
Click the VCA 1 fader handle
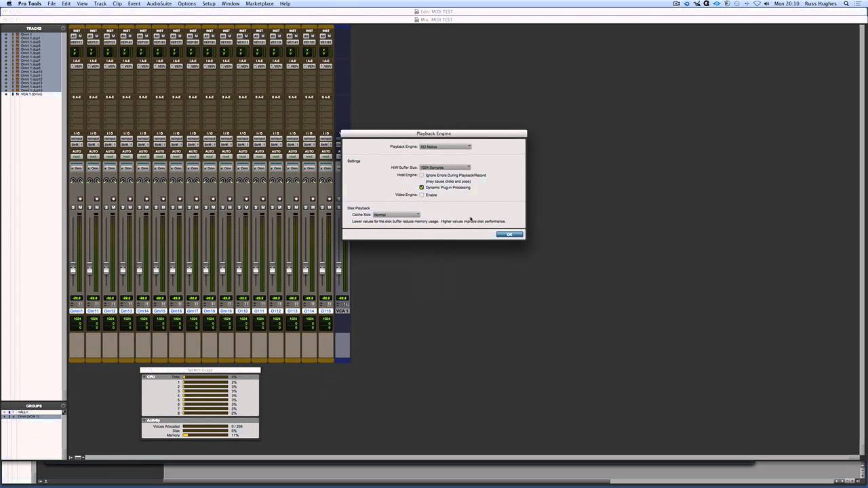(339, 268)
